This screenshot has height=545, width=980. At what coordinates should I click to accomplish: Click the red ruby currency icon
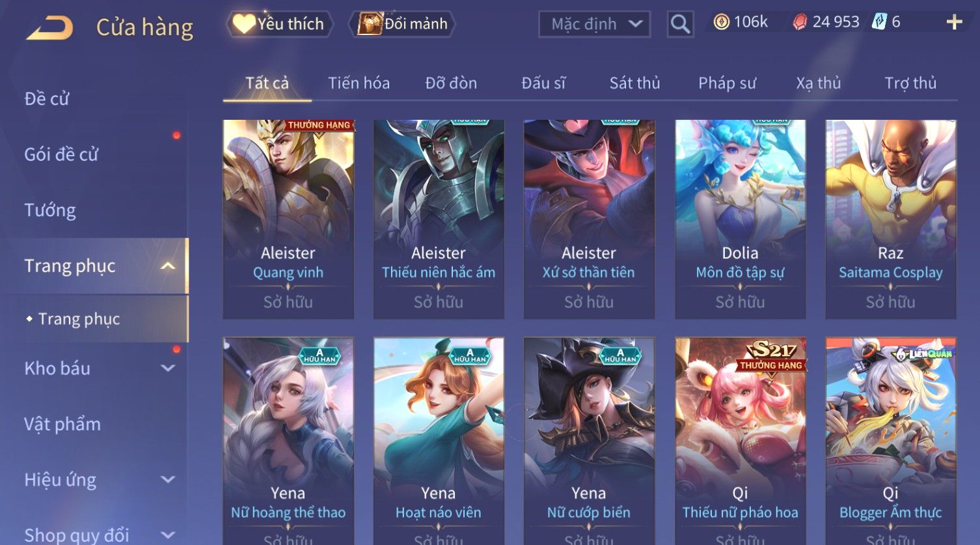pos(800,22)
